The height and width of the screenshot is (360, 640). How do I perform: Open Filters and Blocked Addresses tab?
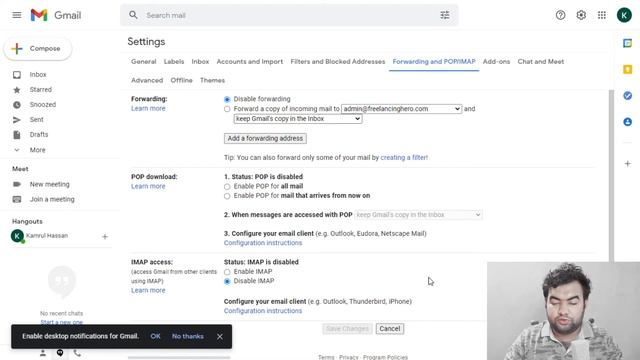click(x=338, y=62)
